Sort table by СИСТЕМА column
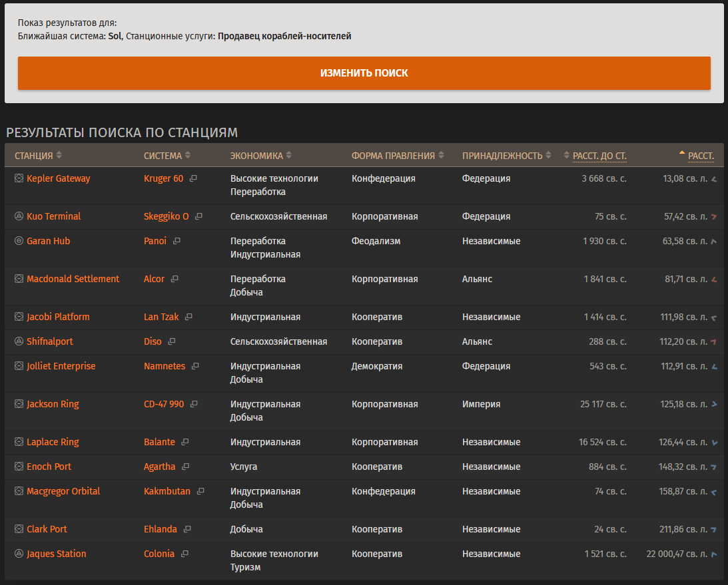This screenshot has width=728, height=585. [x=167, y=156]
